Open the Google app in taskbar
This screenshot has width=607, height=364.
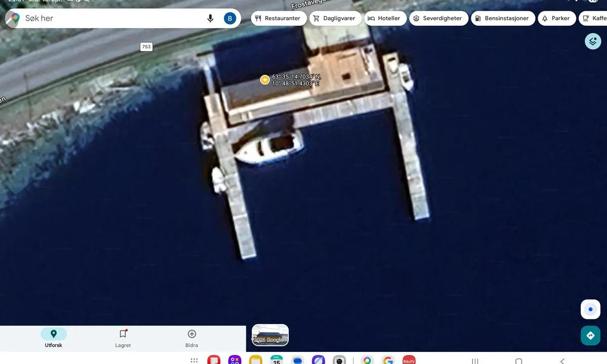[388, 360]
